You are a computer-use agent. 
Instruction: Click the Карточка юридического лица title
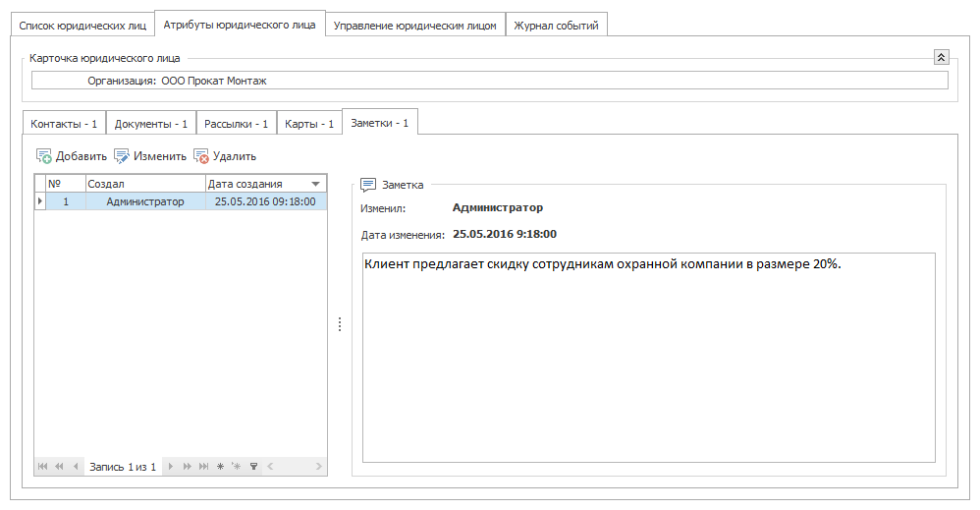(x=104, y=58)
